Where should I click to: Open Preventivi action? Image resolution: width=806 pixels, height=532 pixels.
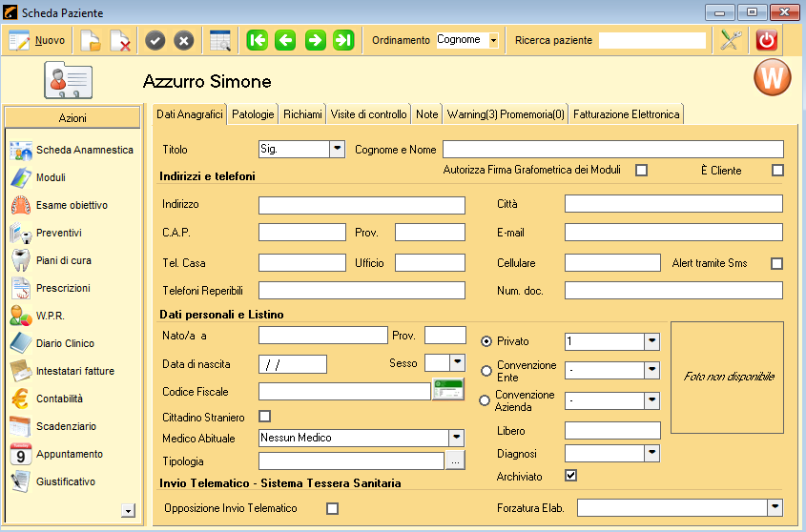(x=46, y=234)
